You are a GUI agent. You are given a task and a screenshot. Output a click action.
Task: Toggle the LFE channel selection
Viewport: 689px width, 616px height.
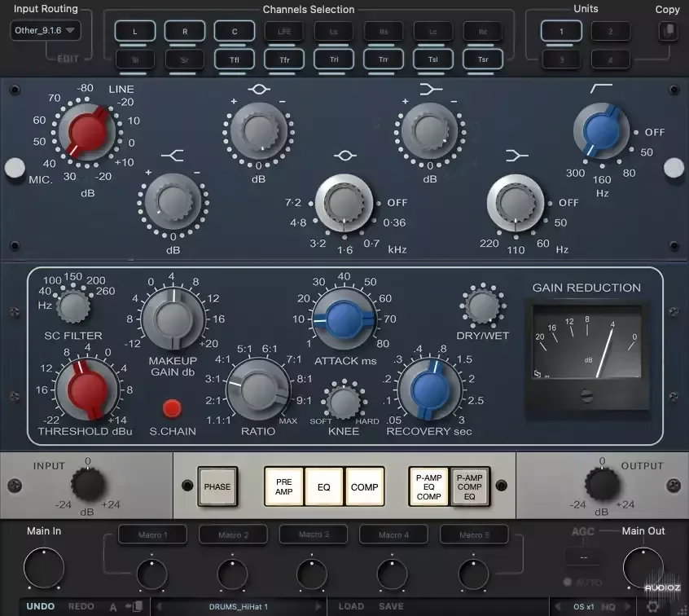(284, 31)
